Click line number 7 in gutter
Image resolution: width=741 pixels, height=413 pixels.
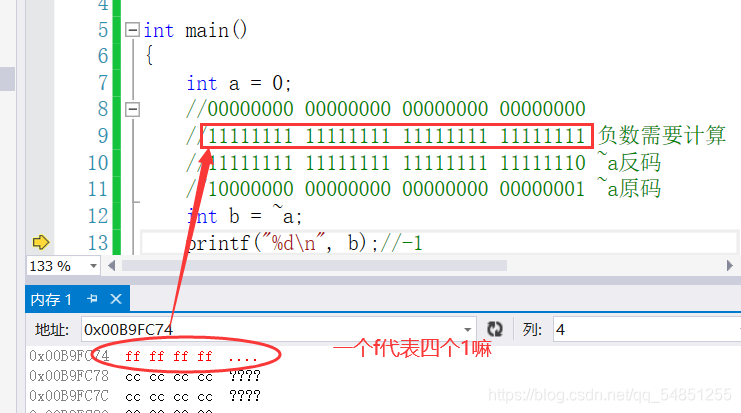pyautogui.click(x=103, y=83)
